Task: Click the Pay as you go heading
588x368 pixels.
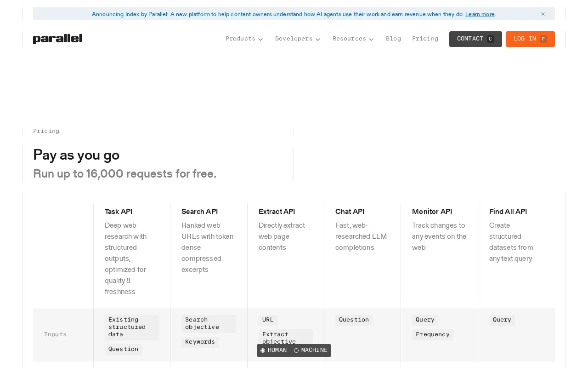Action: 76,155
